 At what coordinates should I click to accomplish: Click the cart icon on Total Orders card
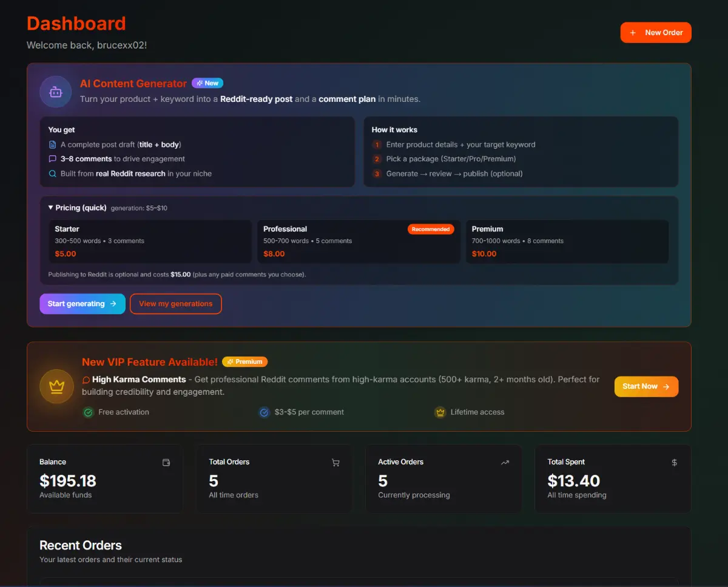point(335,462)
